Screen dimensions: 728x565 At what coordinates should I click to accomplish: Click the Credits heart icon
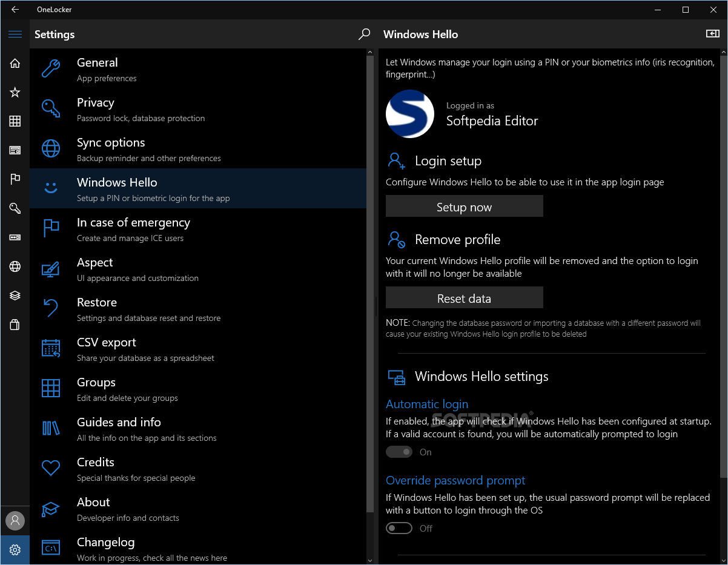click(51, 468)
